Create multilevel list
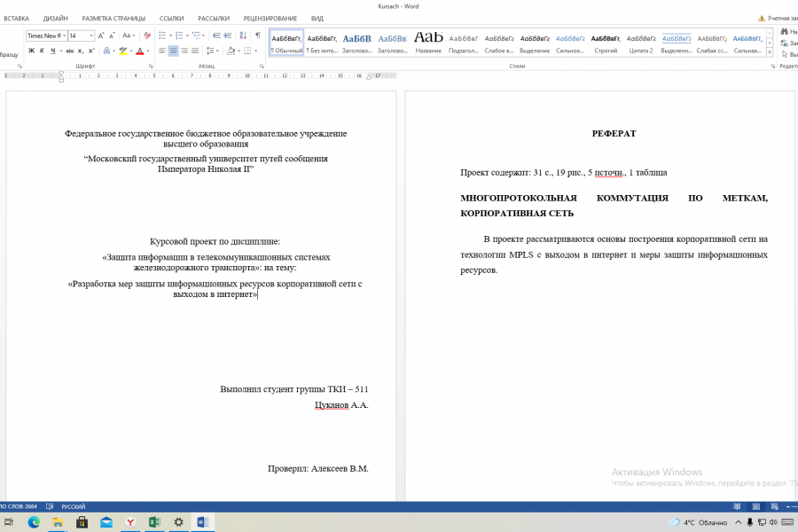This screenshot has width=798, height=532. pos(197,35)
